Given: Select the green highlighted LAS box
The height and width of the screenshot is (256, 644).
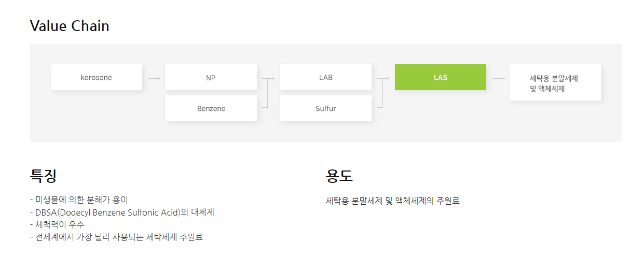Looking at the screenshot, I should [441, 77].
